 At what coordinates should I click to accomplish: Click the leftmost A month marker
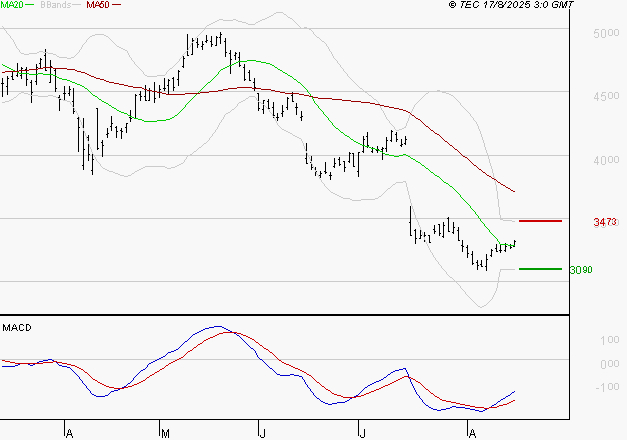click(69, 433)
